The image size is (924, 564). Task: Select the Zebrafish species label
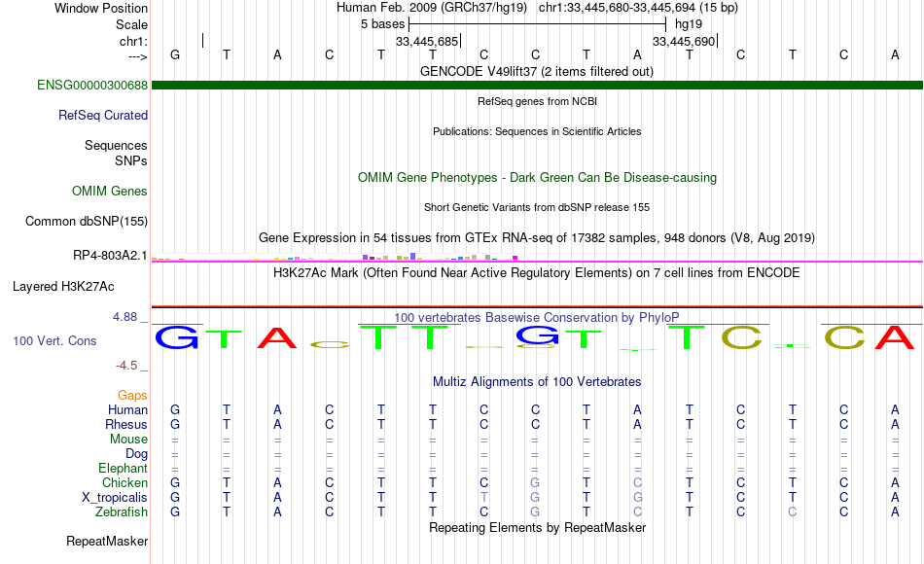pos(122,511)
